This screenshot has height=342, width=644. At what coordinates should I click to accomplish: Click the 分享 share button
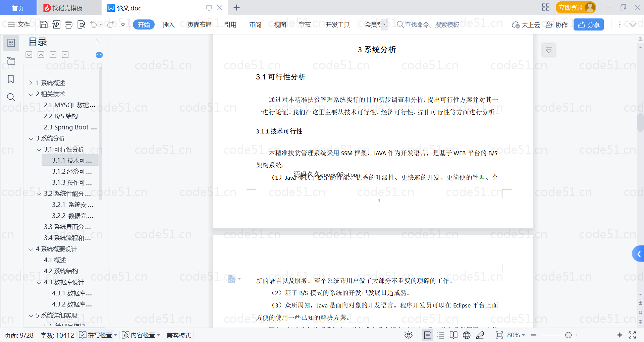coord(588,24)
